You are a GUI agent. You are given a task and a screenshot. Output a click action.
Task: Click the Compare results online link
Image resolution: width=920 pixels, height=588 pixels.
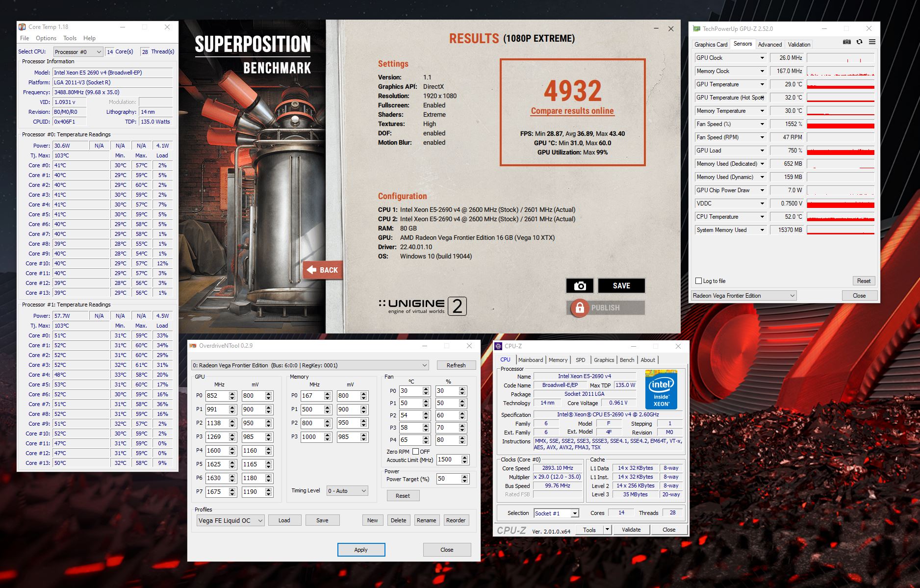coord(572,111)
